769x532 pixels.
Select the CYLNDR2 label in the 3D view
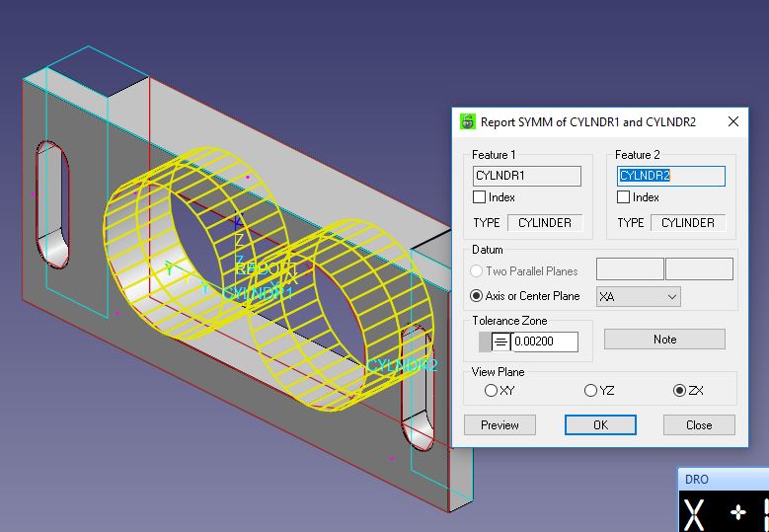click(401, 366)
